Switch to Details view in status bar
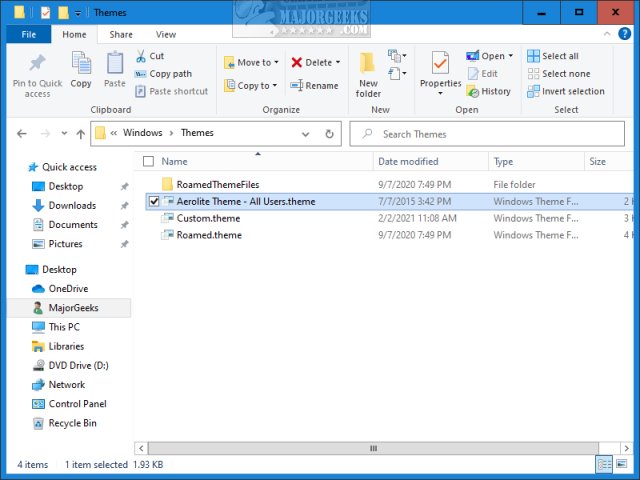 [x=604, y=464]
